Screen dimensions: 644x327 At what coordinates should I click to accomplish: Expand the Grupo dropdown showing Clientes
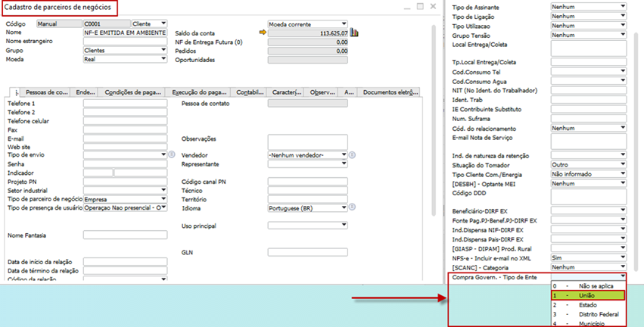163,51
